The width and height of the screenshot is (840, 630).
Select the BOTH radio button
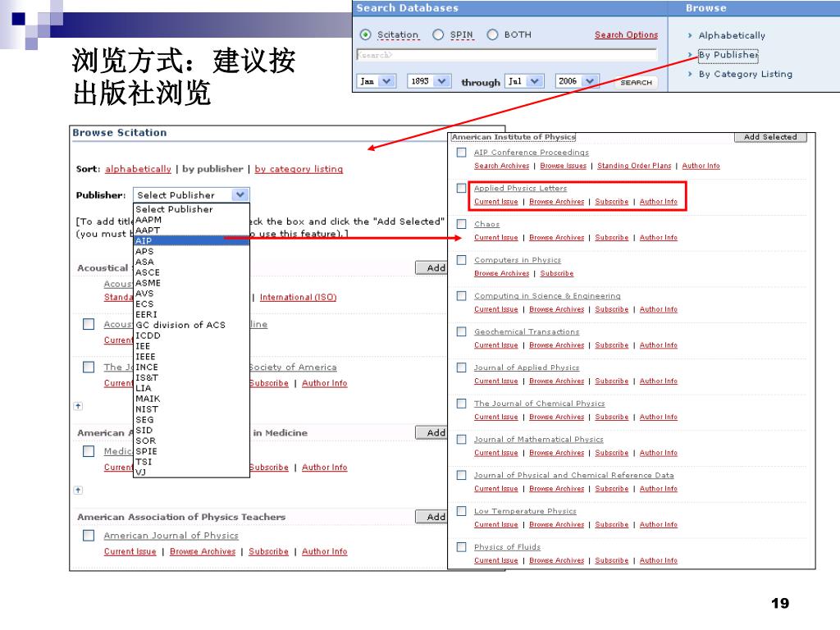pyautogui.click(x=492, y=34)
